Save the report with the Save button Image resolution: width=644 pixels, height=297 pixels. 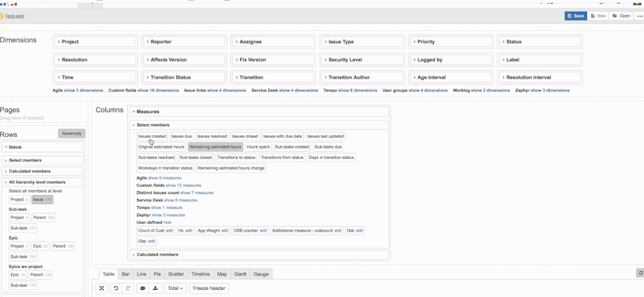pos(576,16)
